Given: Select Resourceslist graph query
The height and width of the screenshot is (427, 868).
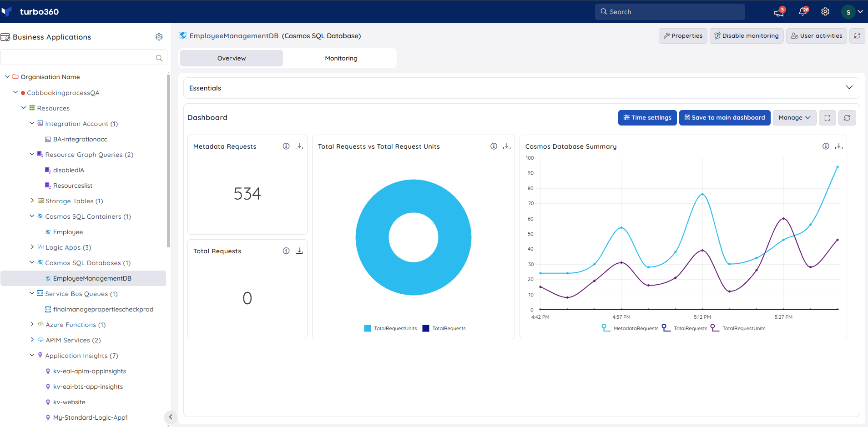Looking at the screenshot, I should (72, 186).
